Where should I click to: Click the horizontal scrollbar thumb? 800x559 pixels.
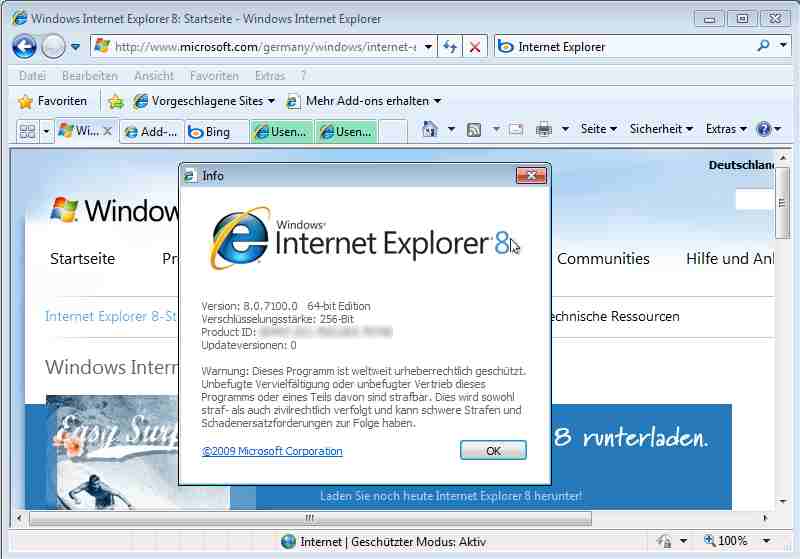point(310,518)
